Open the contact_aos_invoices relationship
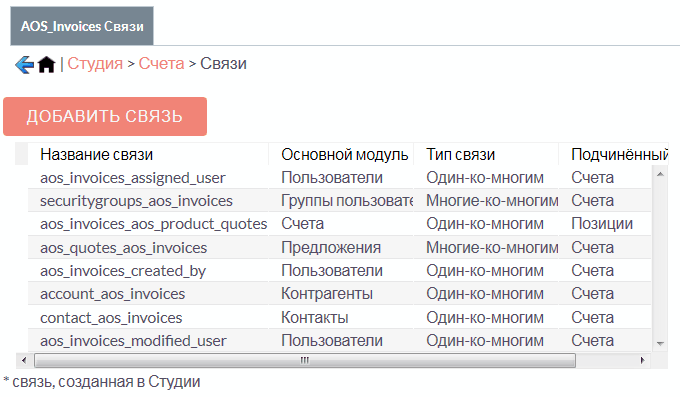Viewport: 680px width, 397px height. pos(111,318)
